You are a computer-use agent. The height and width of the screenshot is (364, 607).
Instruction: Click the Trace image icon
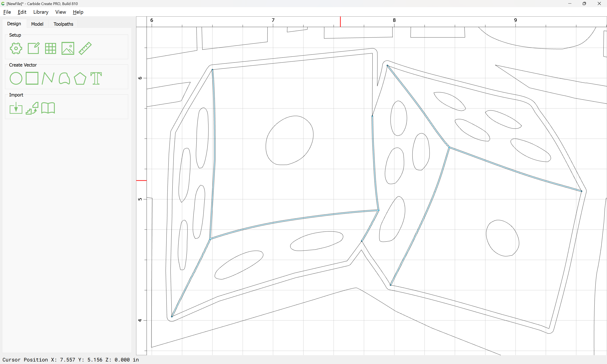[32, 108]
